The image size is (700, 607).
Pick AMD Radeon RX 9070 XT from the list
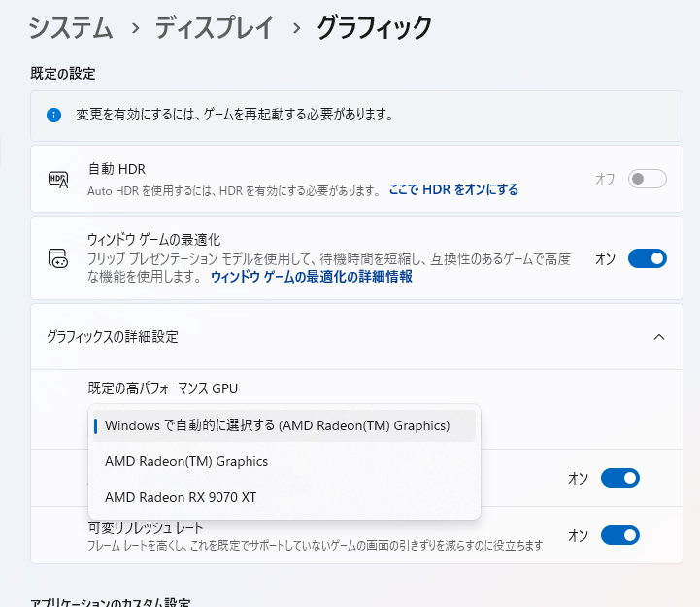[x=181, y=497]
